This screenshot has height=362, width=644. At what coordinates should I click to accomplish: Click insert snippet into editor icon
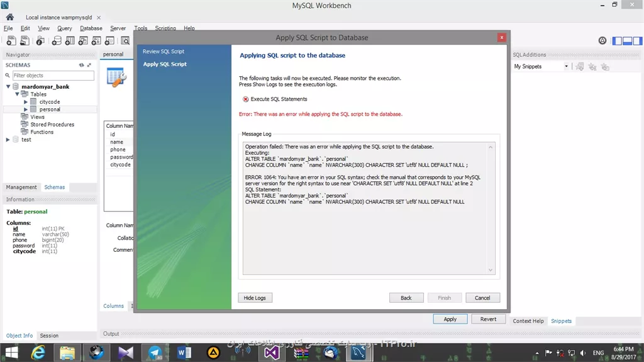pyautogui.click(x=579, y=67)
